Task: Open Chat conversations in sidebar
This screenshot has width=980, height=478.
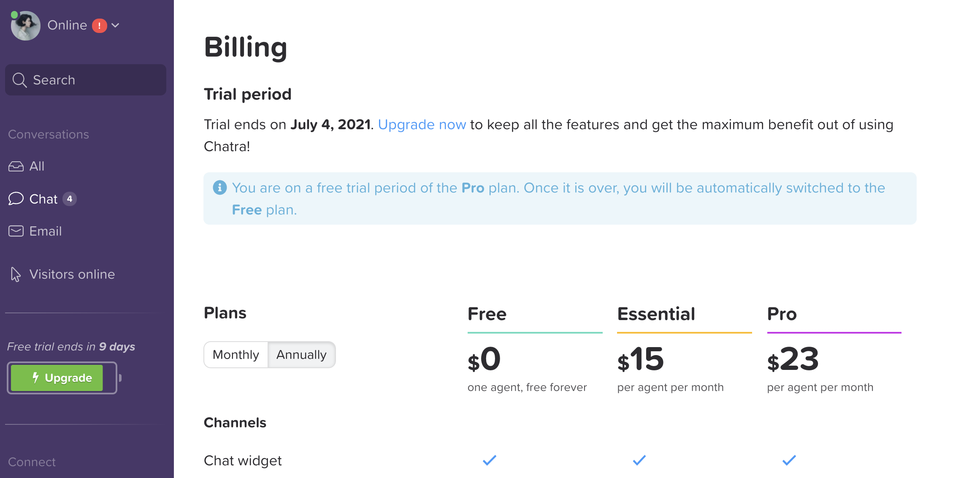Action: pos(43,199)
